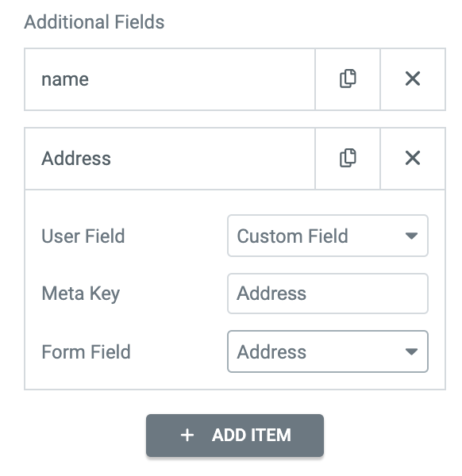Delete the Address field item
462x476 pixels.
[x=413, y=158]
